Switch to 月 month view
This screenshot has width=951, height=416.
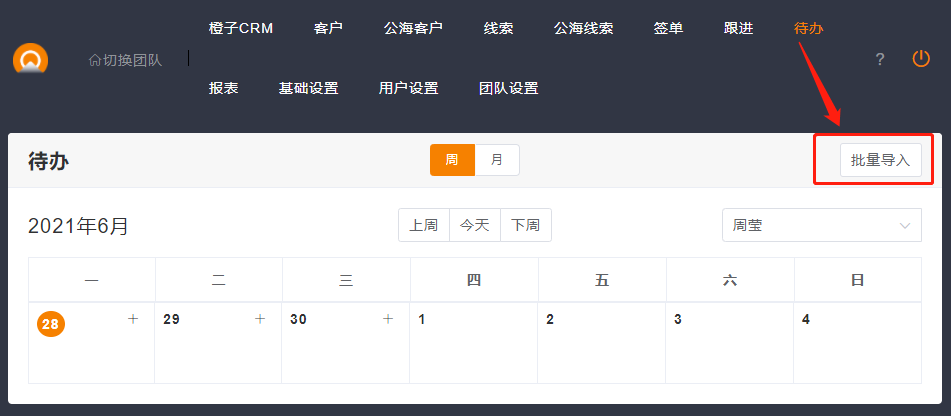coord(497,160)
